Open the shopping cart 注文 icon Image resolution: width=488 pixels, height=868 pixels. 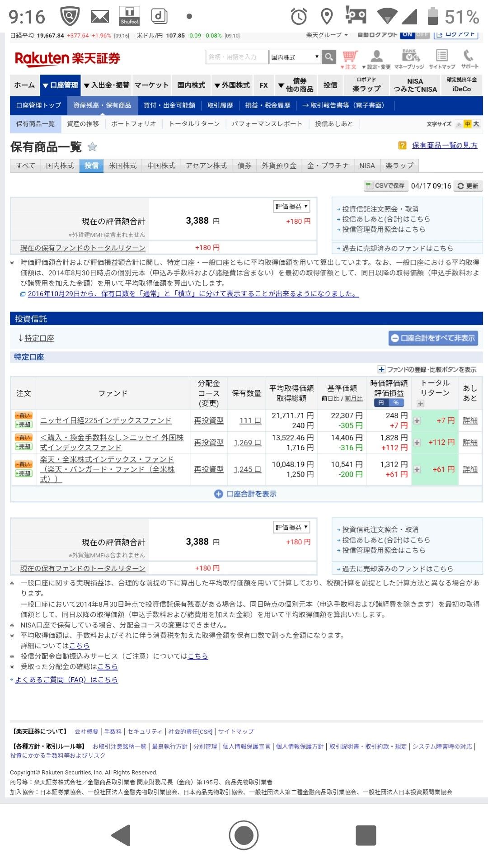tap(350, 59)
